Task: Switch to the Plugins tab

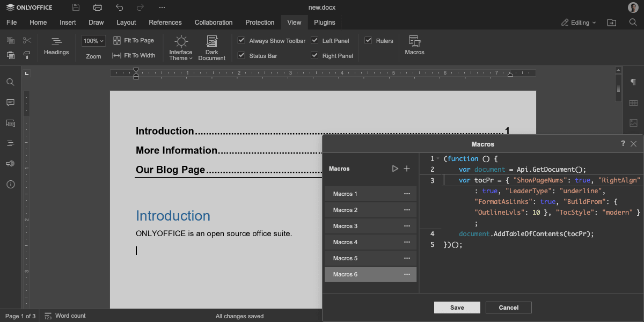Action: [x=325, y=23]
